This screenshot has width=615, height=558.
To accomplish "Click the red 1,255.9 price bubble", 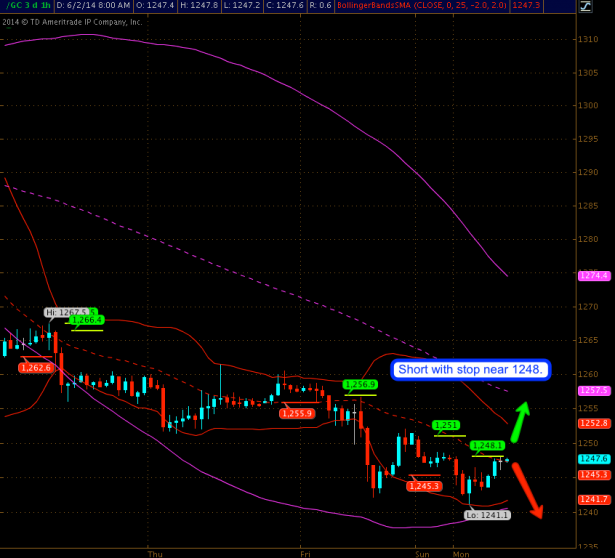I will [298, 413].
